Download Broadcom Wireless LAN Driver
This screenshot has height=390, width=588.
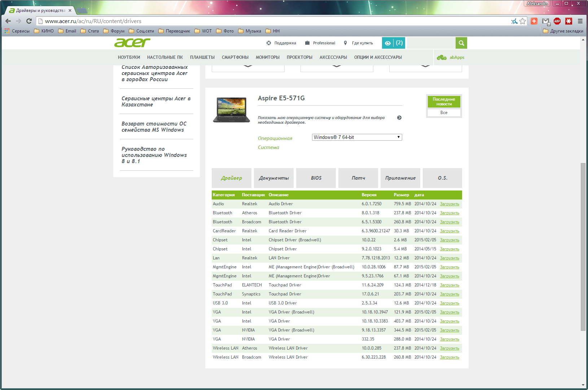449,357
